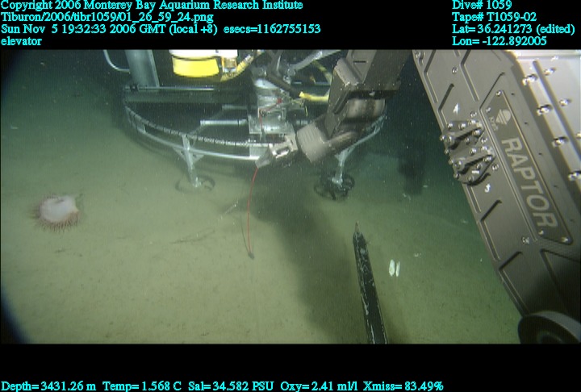This screenshot has height=392, width=581.
Task: Click the pink sea anemone on the seafloor
Action: click(58, 212)
